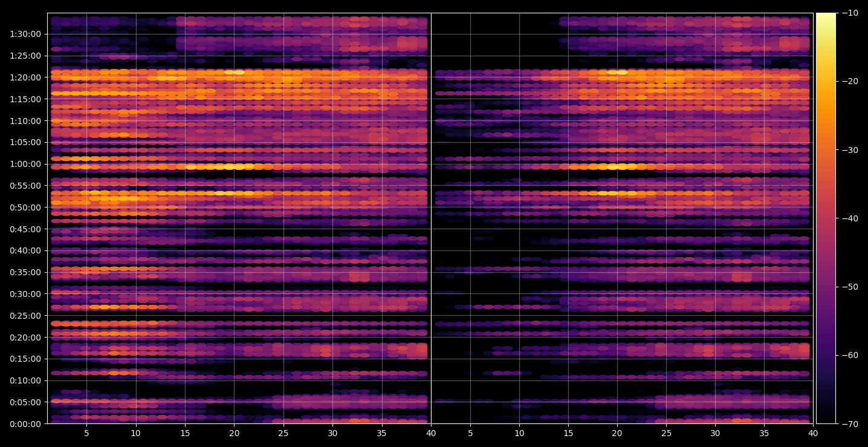Click the 0:10:00 time label
The image size is (868, 447).
25,380
